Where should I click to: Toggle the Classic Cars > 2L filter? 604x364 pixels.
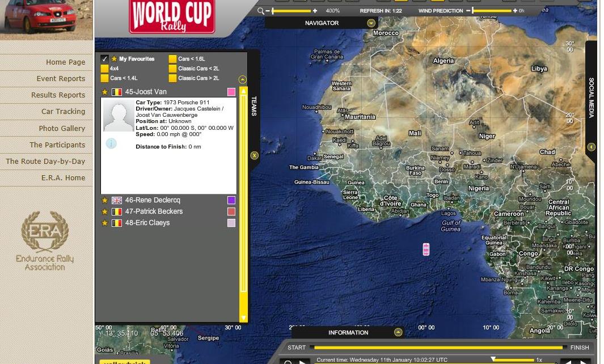point(172,78)
